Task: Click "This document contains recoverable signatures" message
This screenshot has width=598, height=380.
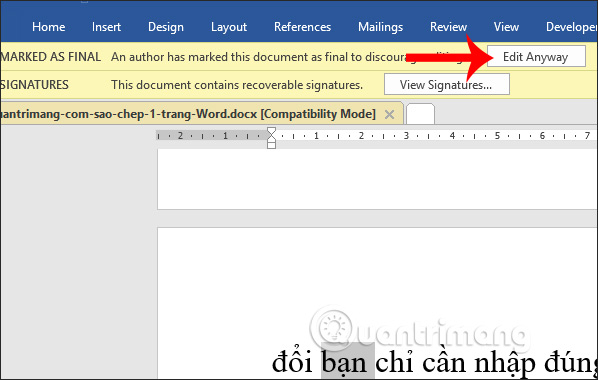Action: [237, 84]
